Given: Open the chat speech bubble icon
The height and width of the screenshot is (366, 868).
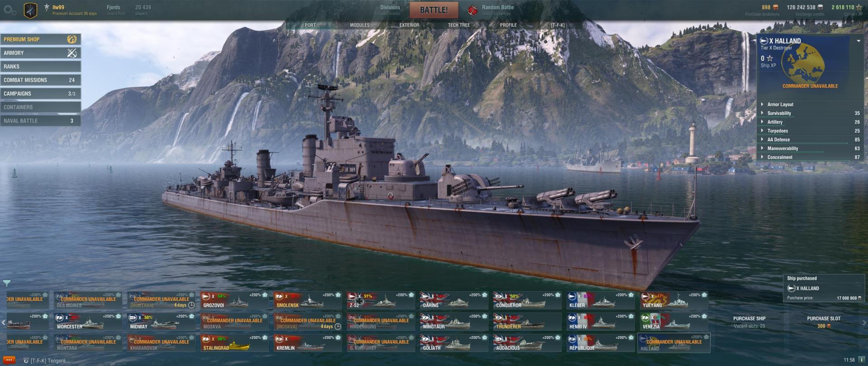Looking at the screenshot, I should coord(9,360).
